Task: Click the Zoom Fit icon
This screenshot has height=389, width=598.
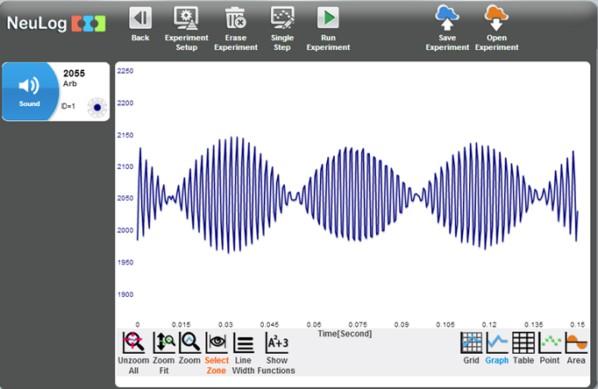Action: click(164, 342)
